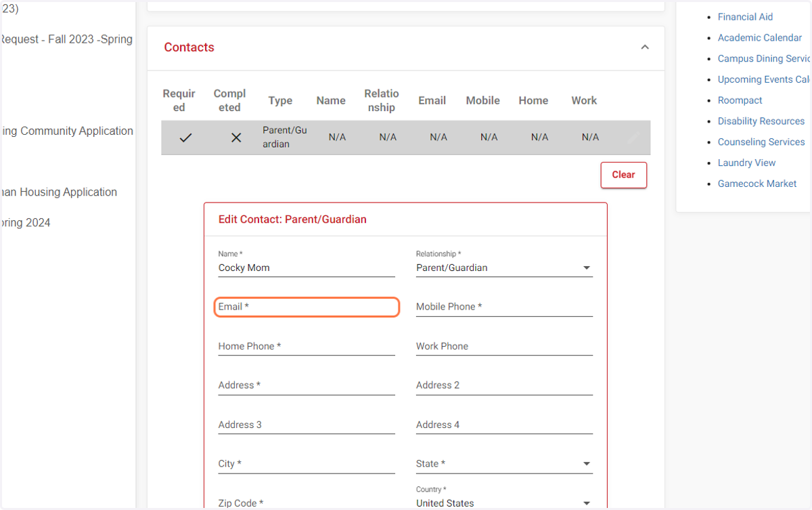Open the Roompact link
This screenshot has width=812, height=510.
[740, 100]
